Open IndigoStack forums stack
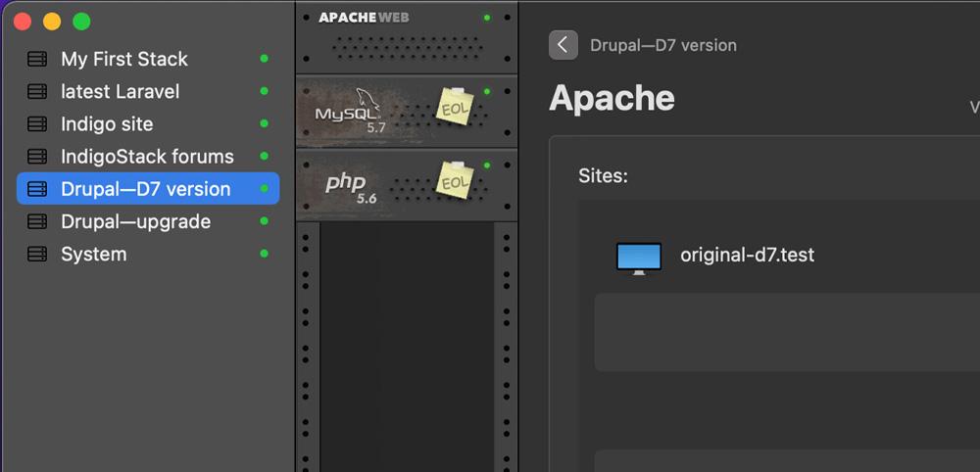The image size is (980, 472). click(148, 157)
